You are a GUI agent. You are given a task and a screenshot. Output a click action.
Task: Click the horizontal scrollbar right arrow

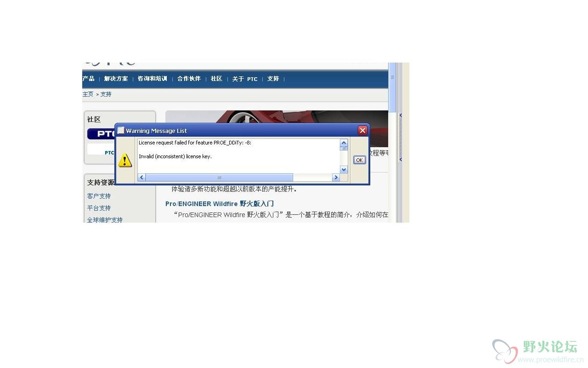click(336, 178)
